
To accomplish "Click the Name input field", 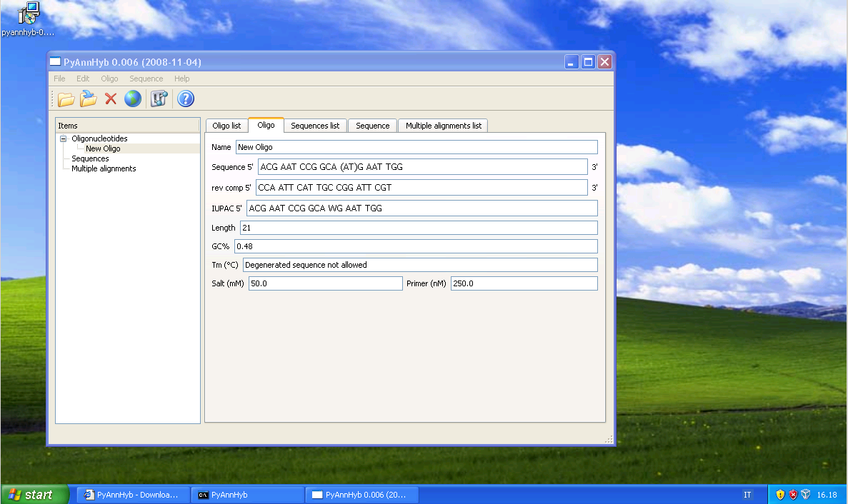I will [416, 147].
